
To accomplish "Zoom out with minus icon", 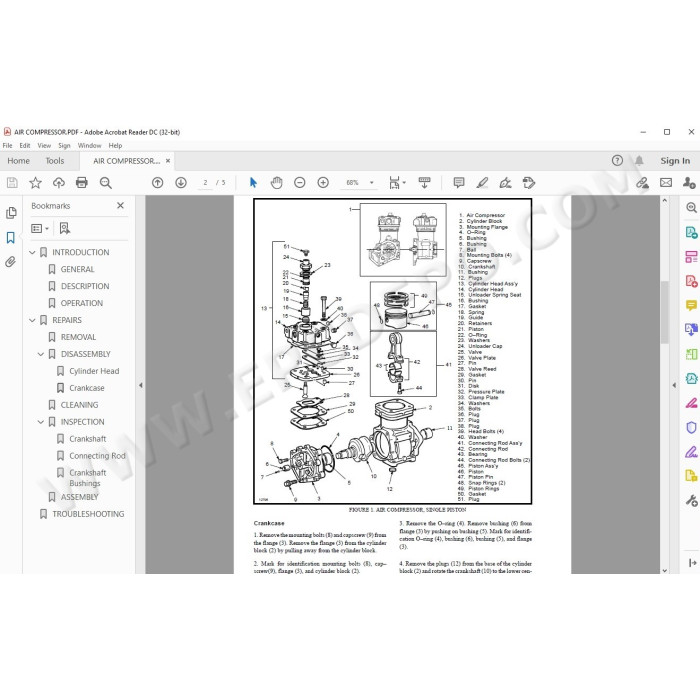I will point(300,183).
